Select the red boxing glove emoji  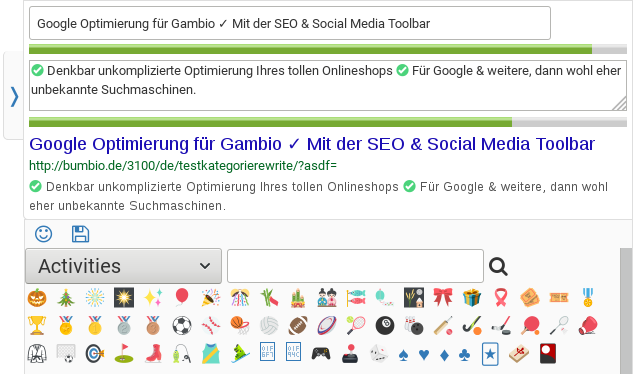pyautogui.click(x=588, y=326)
